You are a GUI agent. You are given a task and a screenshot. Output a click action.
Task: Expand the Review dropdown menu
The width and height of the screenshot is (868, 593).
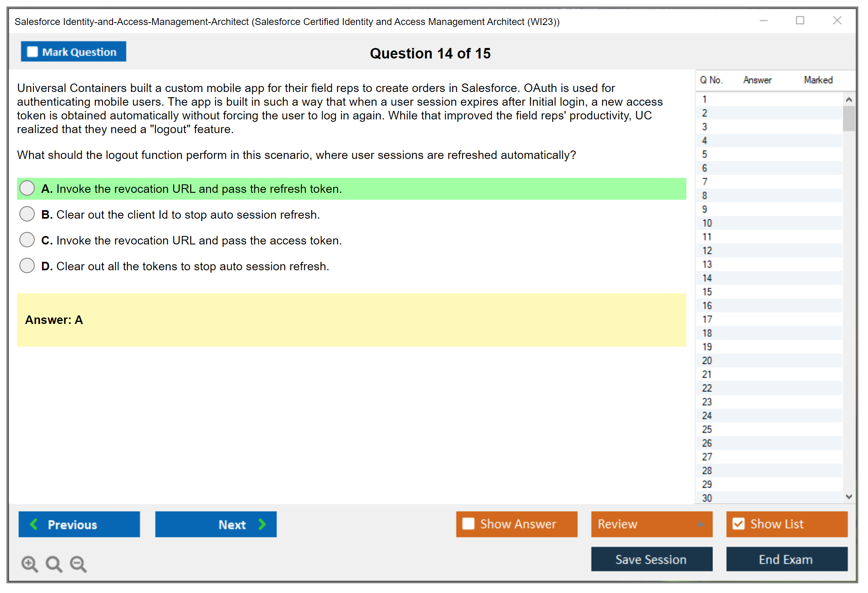pyautogui.click(x=700, y=524)
